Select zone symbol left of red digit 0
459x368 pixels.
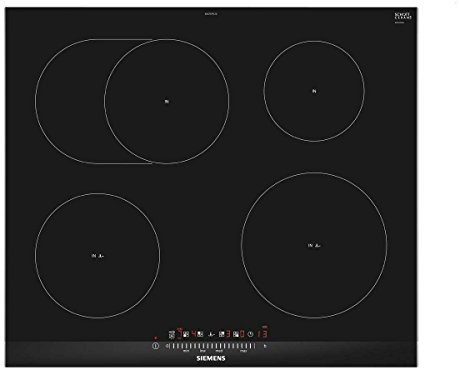tap(236, 334)
